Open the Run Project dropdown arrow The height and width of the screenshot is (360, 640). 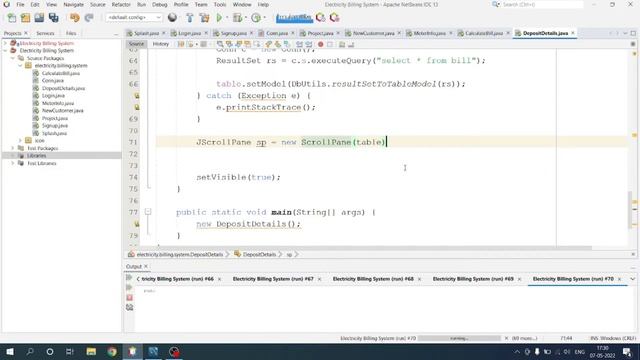pyautogui.click(x=227, y=18)
